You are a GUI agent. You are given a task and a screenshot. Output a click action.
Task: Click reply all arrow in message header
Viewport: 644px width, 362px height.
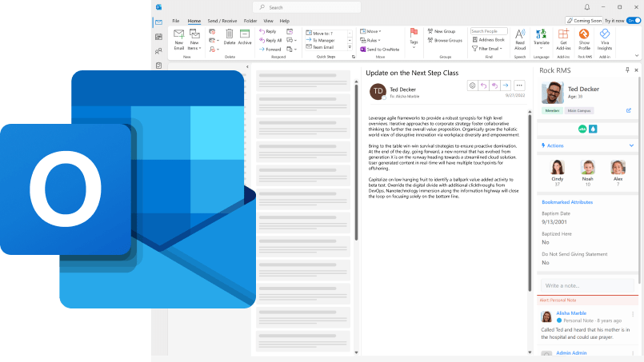[494, 86]
